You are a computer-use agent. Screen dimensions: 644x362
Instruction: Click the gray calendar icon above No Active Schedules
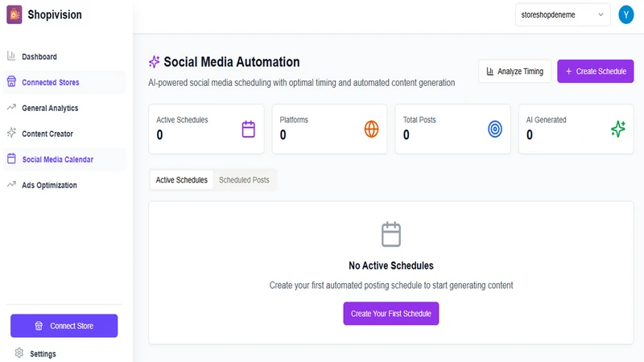pos(391,234)
